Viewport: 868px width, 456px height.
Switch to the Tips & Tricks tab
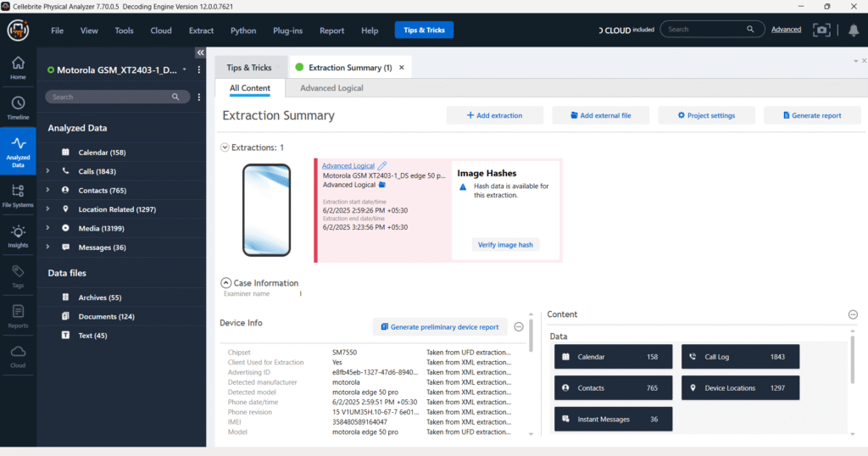249,68
